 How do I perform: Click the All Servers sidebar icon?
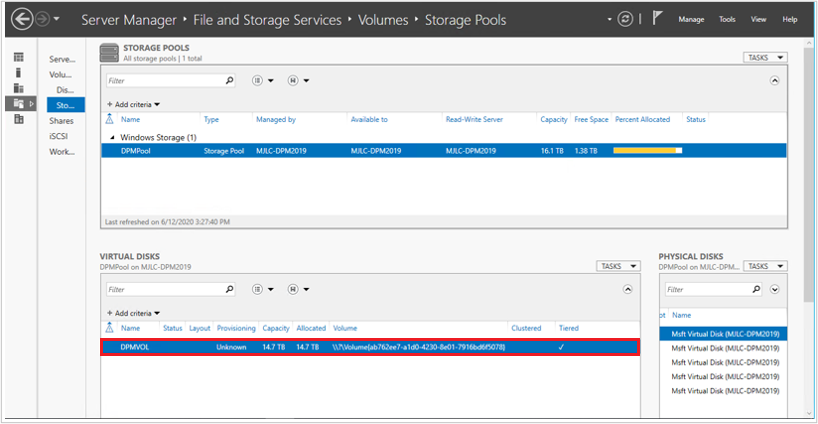tap(19, 88)
